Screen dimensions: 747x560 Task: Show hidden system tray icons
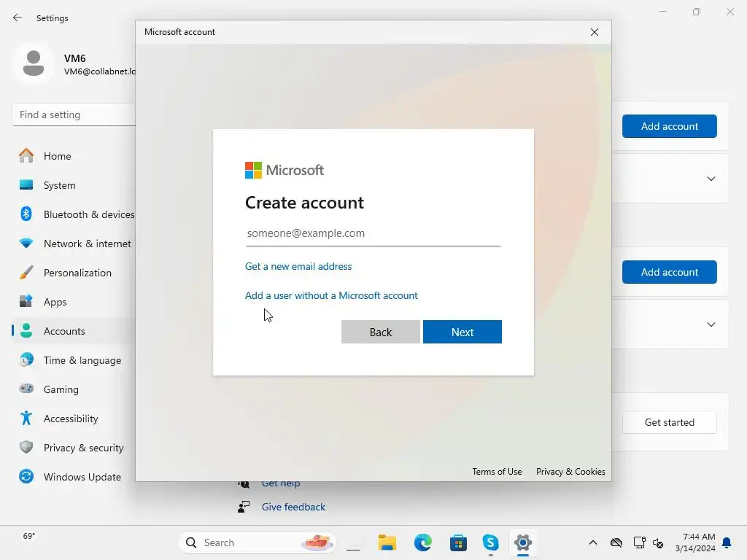click(x=592, y=542)
